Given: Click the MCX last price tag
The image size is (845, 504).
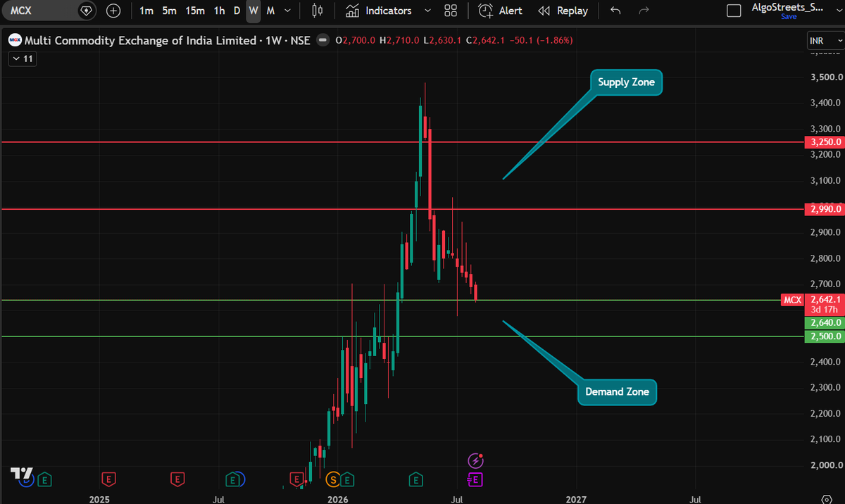Looking at the screenshot, I should pyautogui.click(x=793, y=300).
